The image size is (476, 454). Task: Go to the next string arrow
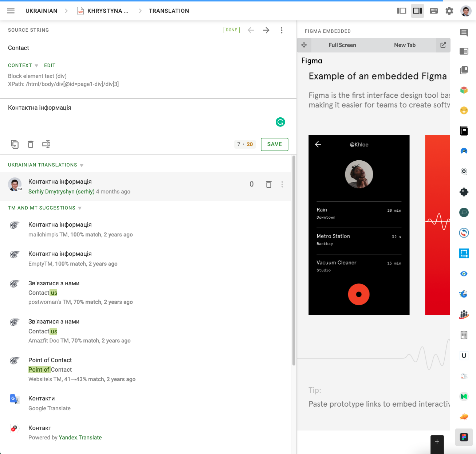click(x=266, y=30)
